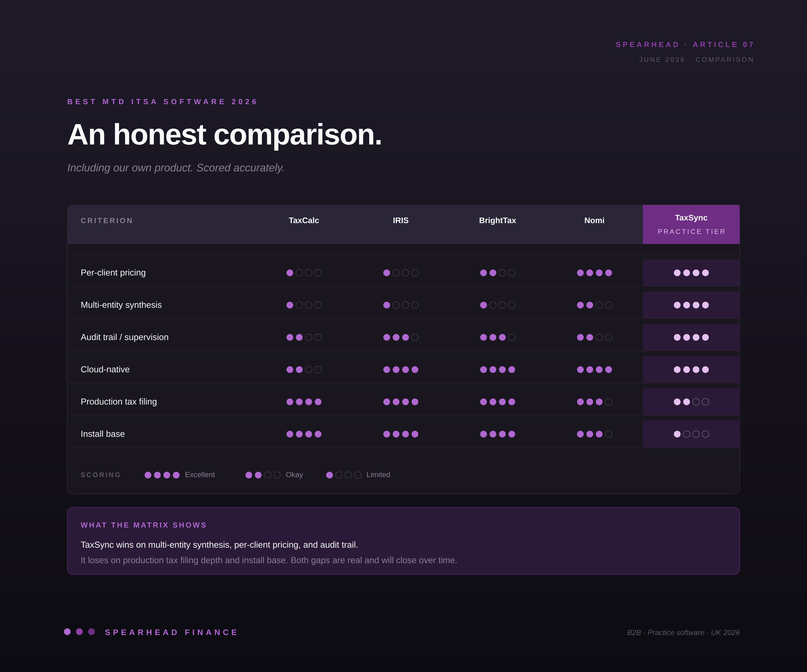Click the Audit trail / supervision label
The width and height of the screenshot is (807, 672).
[124, 337]
